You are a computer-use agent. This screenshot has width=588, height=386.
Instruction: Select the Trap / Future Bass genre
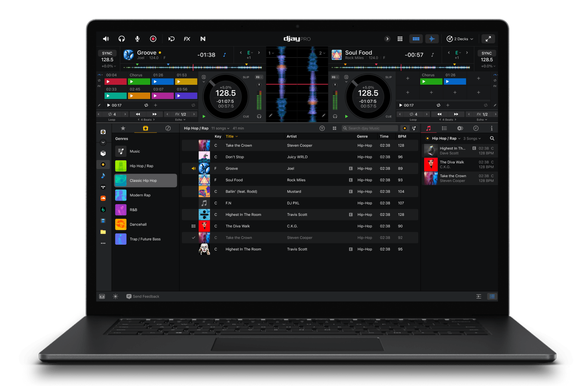point(146,239)
